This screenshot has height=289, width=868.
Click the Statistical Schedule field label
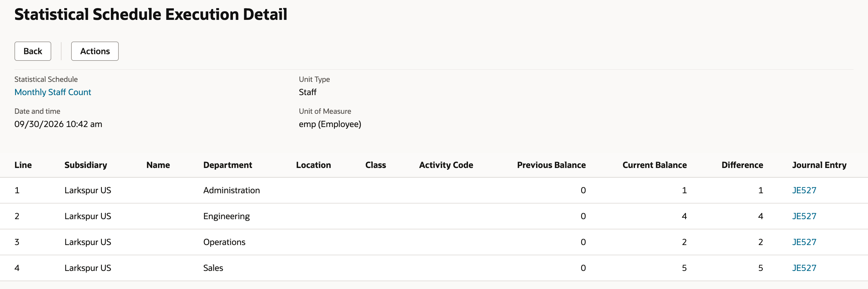[46, 79]
